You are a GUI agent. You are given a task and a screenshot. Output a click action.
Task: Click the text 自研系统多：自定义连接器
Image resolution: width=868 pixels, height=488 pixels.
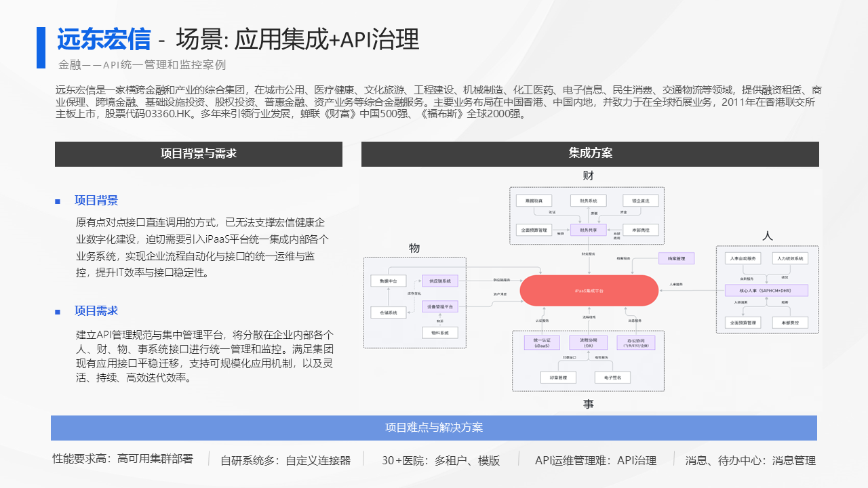point(285,460)
